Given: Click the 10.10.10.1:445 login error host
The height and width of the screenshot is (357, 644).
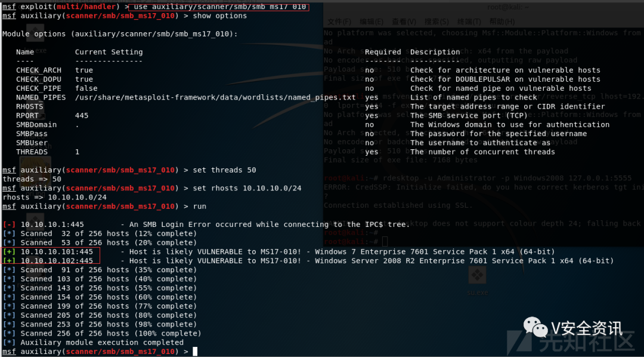Looking at the screenshot, I should pyautogui.click(x=52, y=224).
